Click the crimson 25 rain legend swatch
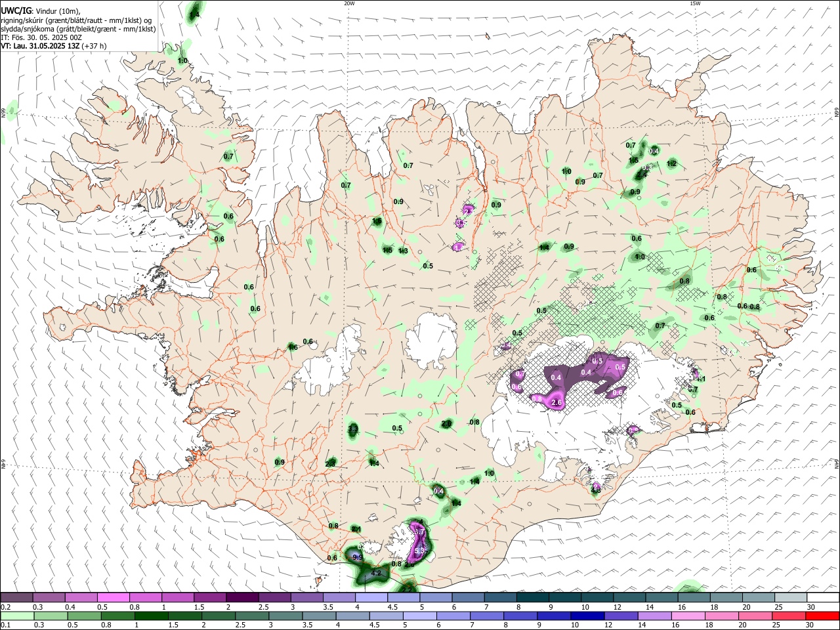 tap(789, 616)
